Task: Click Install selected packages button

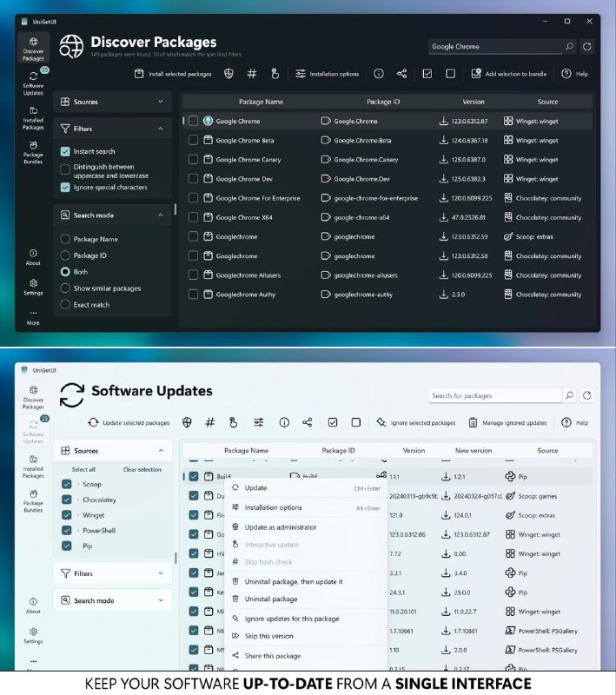Action: pos(173,74)
